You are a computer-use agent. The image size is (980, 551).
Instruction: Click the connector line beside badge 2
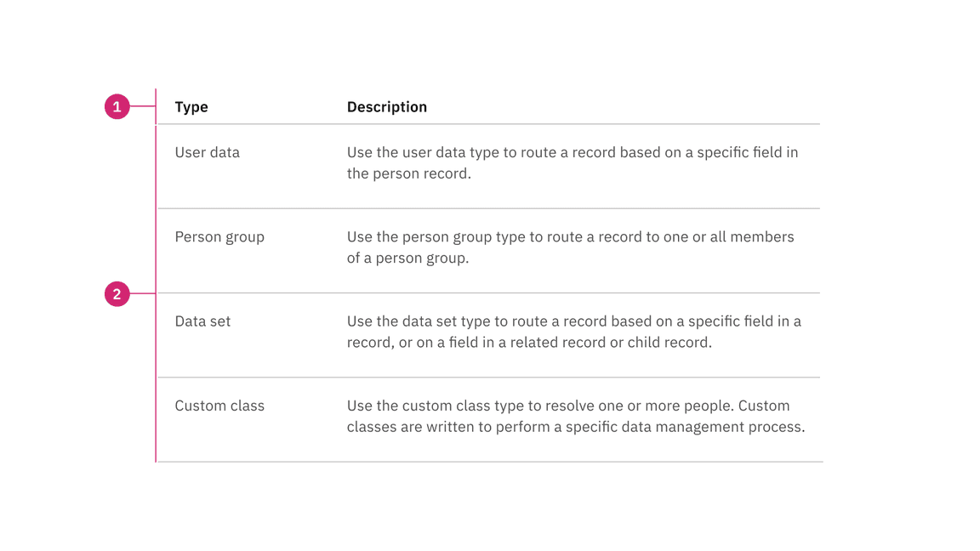click(142, 294)
